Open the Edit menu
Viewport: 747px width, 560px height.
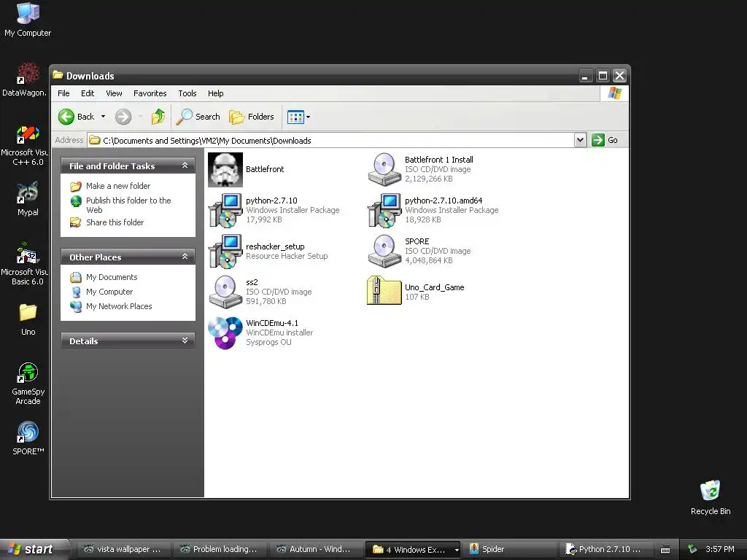tap(88, 93)
